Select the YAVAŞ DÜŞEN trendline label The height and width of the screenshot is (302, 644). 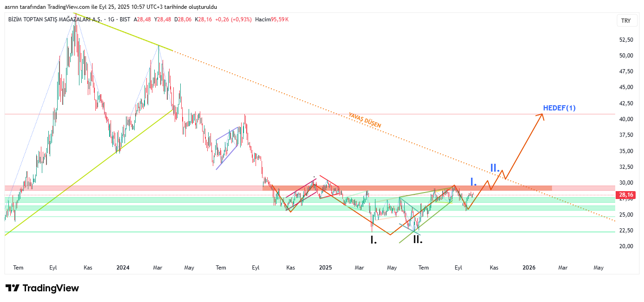[365, 121]
